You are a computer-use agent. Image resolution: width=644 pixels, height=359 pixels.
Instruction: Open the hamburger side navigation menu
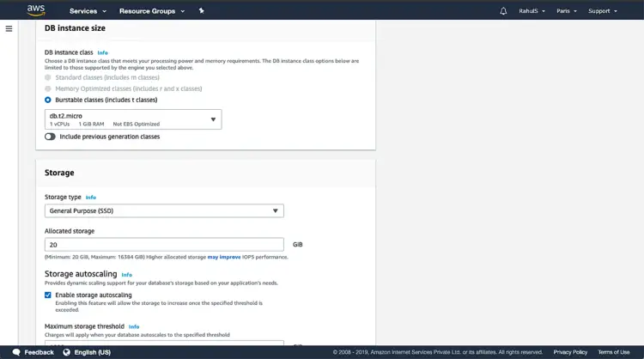click(9, 28)
